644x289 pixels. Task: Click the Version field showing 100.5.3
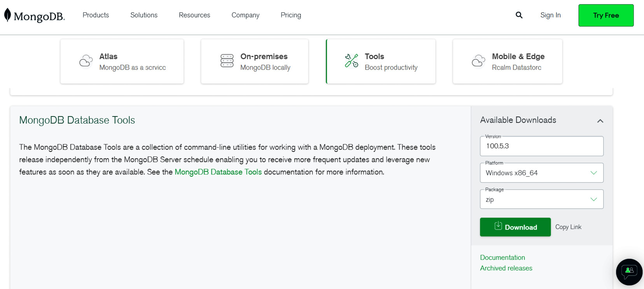542,146
